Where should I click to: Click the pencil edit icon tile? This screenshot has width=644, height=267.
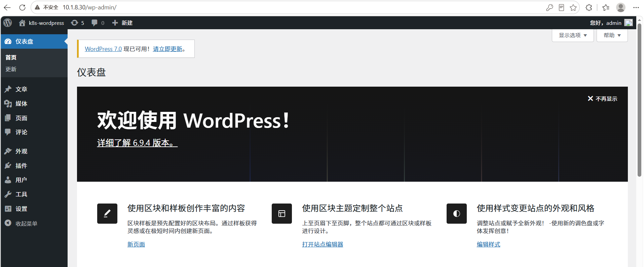pyautogui.click(x=107, y=214)
